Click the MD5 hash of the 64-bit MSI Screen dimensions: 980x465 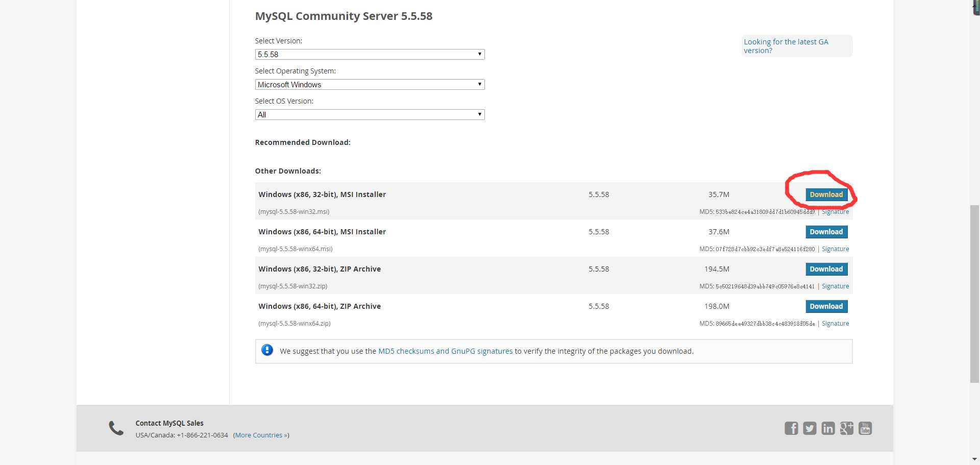(765, 249)
